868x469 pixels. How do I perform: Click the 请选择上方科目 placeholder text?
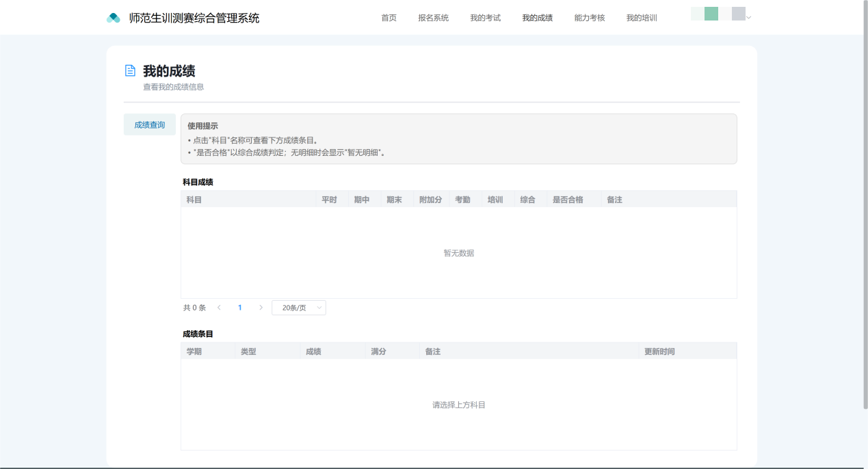(458, 405)
